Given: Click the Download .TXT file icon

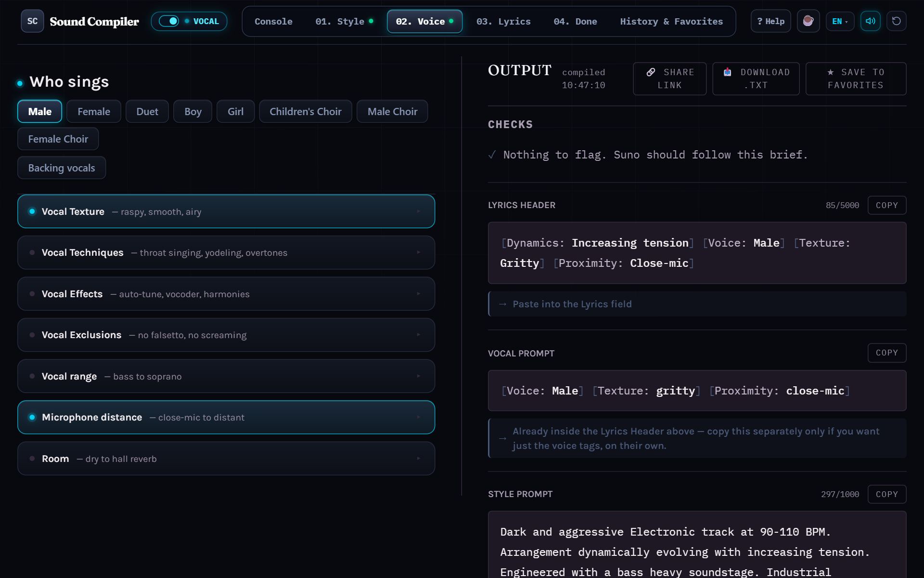Looking at the screenshot, I should click(x=728, y=72).
